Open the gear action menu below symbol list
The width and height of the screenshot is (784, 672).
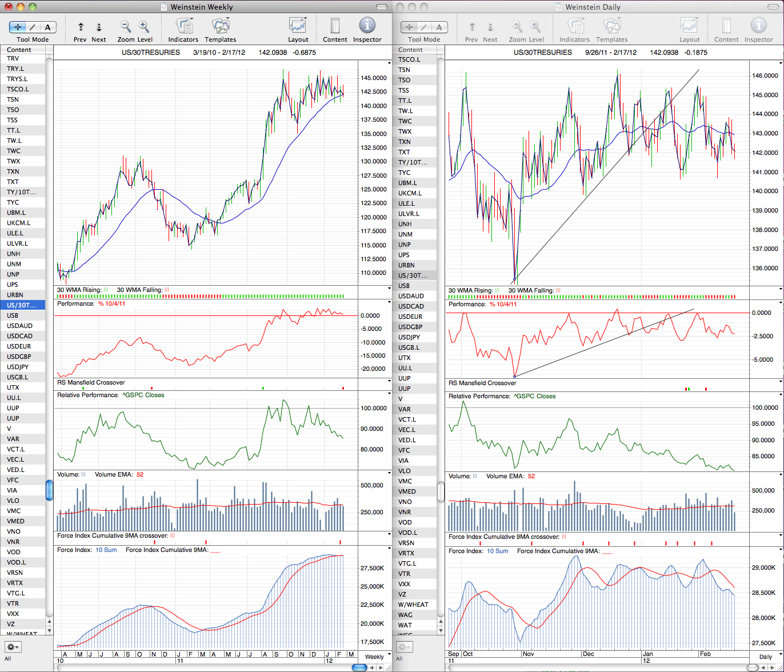pyautogui.click(x=13, y=647)
